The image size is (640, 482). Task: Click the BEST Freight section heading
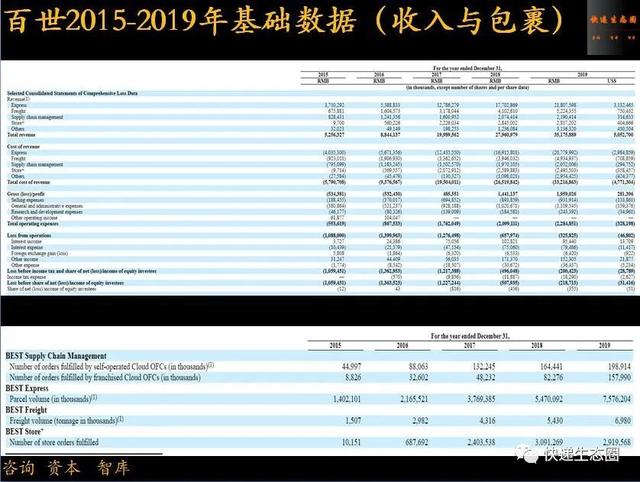(x=26, y=410)
